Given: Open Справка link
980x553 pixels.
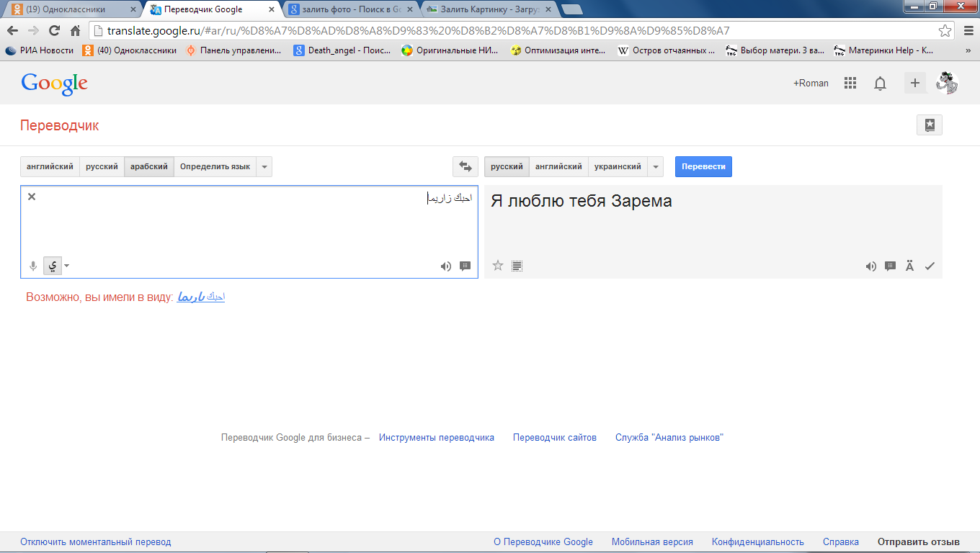Looking at the screenshot, I should [x=841, y=541].
